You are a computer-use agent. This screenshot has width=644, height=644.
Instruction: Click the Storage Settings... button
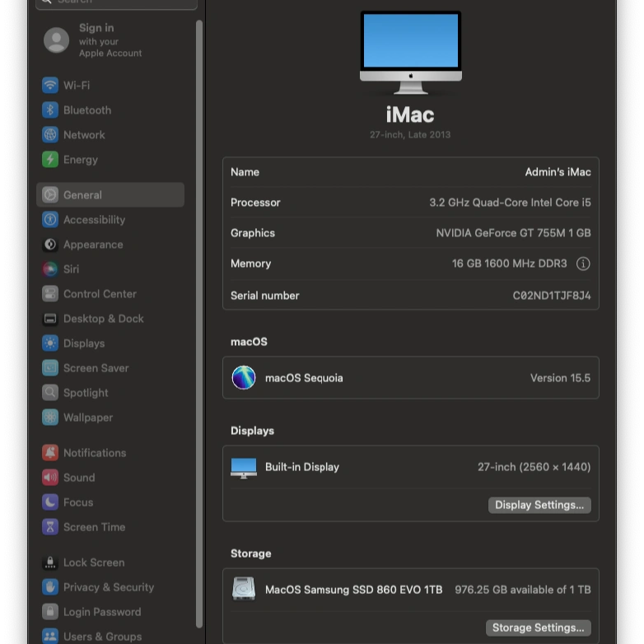tap(538, 628)
